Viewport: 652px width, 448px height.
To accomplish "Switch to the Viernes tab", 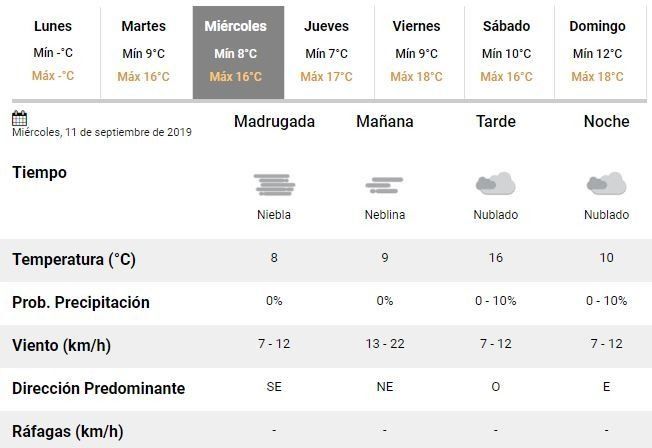I will pyautogui.click(x=416, y=52).
